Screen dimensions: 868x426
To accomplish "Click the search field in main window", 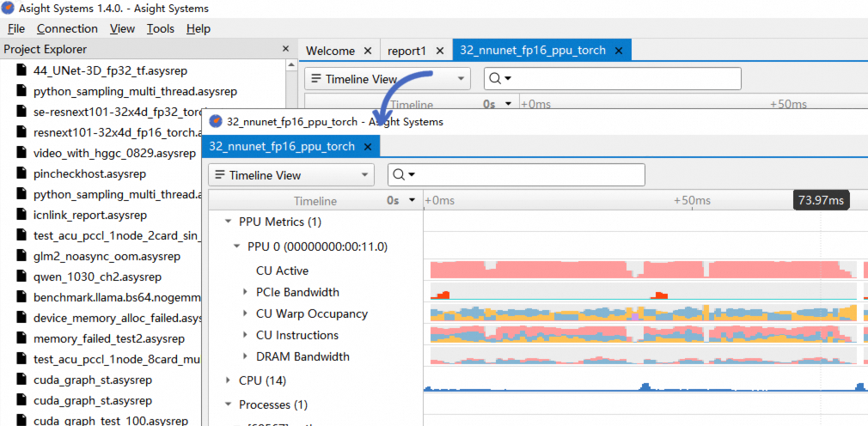I will coord(612,78).
